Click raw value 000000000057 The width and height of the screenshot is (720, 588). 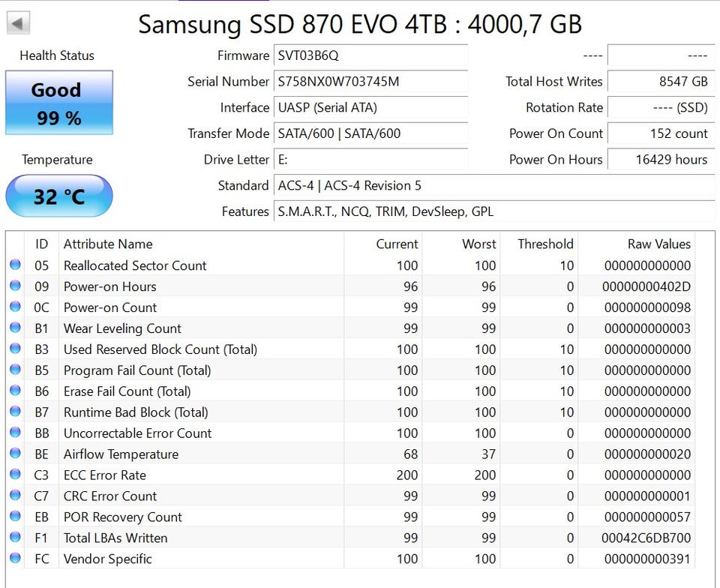click(647, 517)
